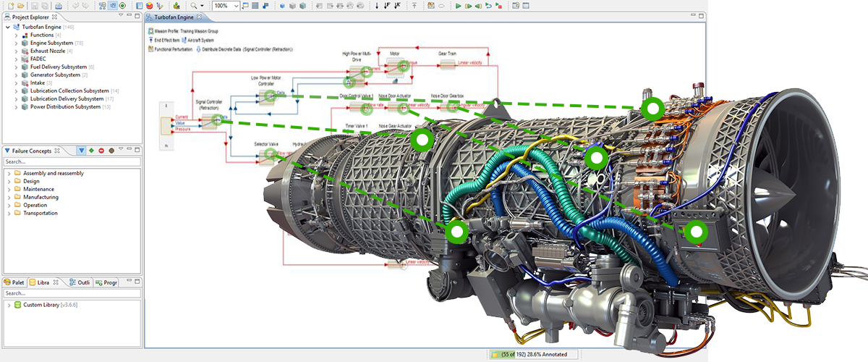This screenshot has height=362, width=868.
Task: Click the grid icon next to zoom box
Action: pyautogui.click(x=255, y=6)
